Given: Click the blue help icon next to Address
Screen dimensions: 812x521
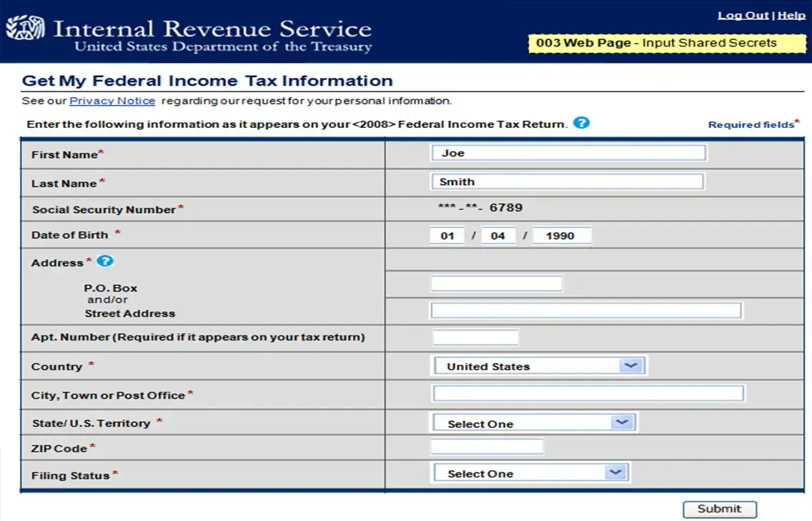Looking at the screenshot, I should pyautogui.click(x=105, y=262).
